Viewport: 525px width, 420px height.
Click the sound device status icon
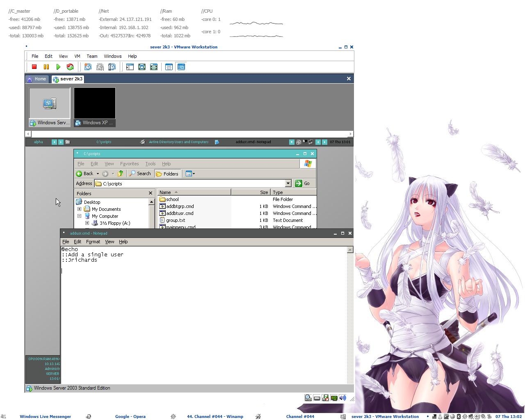point(342,398)
